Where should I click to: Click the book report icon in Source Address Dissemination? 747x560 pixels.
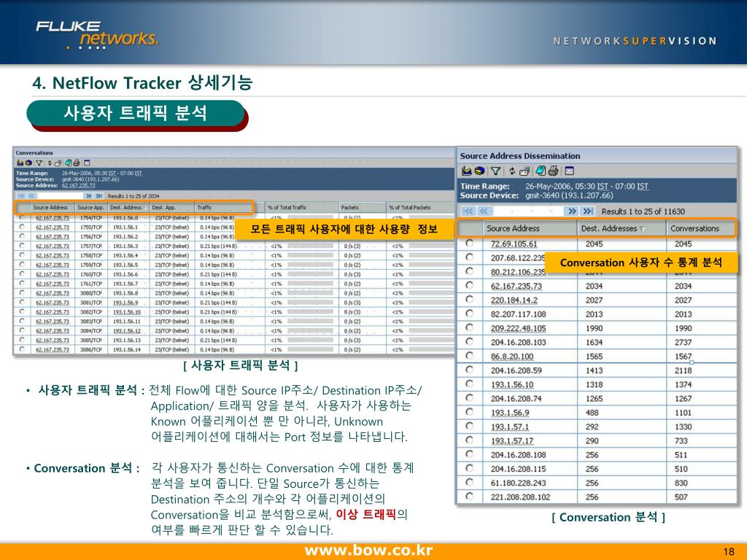pyautogui.click(x=541, y=171)
